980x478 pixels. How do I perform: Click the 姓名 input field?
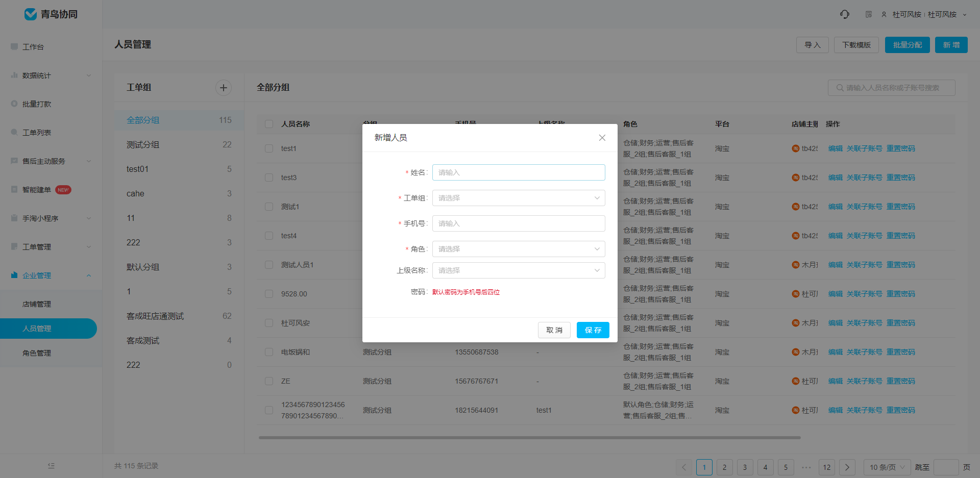pos(519,172)
